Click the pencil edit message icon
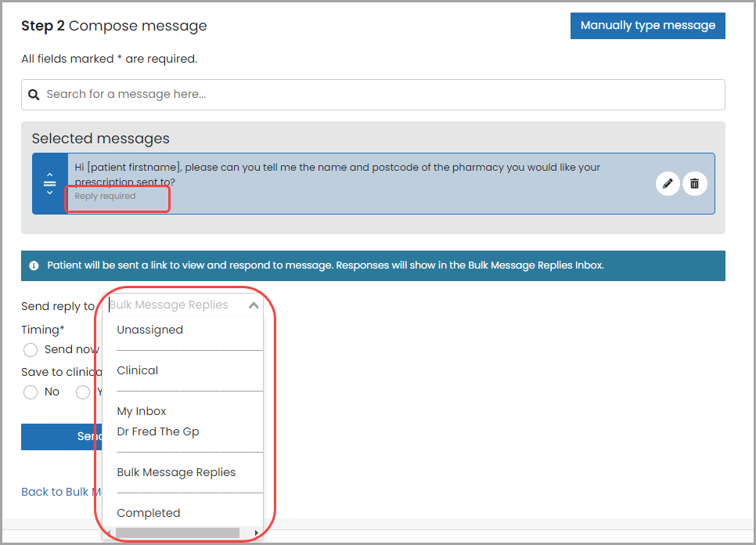The image size is (756, 545). [668, 184]
